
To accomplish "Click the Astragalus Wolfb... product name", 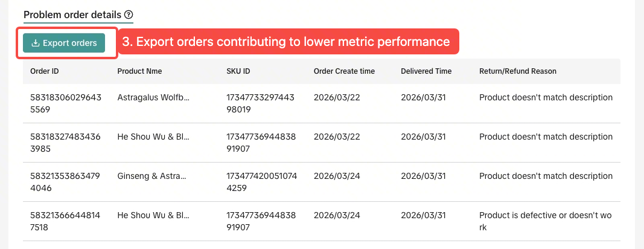I will point(154,97).
